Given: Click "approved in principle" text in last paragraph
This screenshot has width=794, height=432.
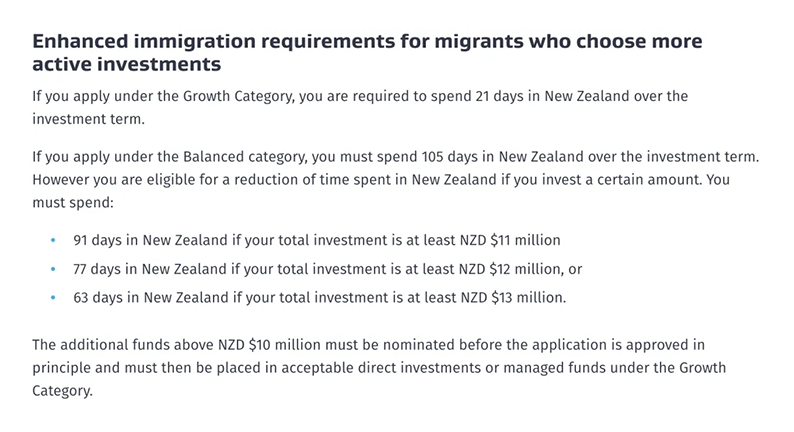Looking at the screenshot, I should pyautogui.click(x=660, y=345).
